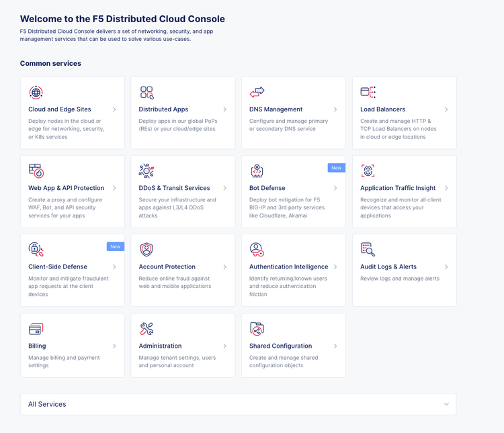Click the Distributed Apps icon

click(146, 92)
